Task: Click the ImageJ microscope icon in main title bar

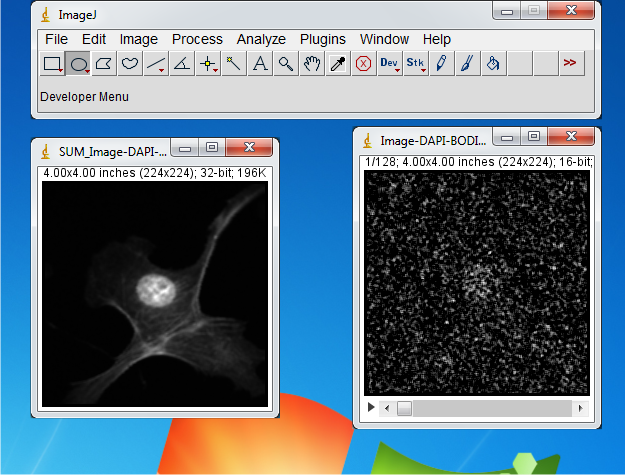Action: [46, 15]
